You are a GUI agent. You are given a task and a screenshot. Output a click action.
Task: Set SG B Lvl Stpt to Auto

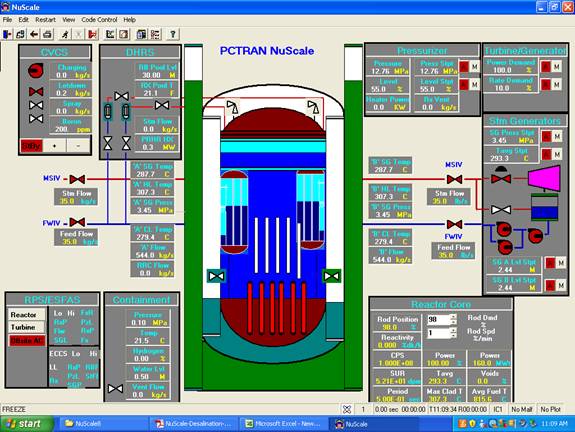tap(550, 285)
